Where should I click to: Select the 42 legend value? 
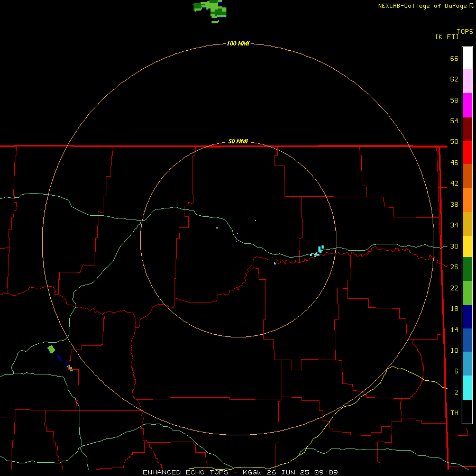[x=454, y=184]
